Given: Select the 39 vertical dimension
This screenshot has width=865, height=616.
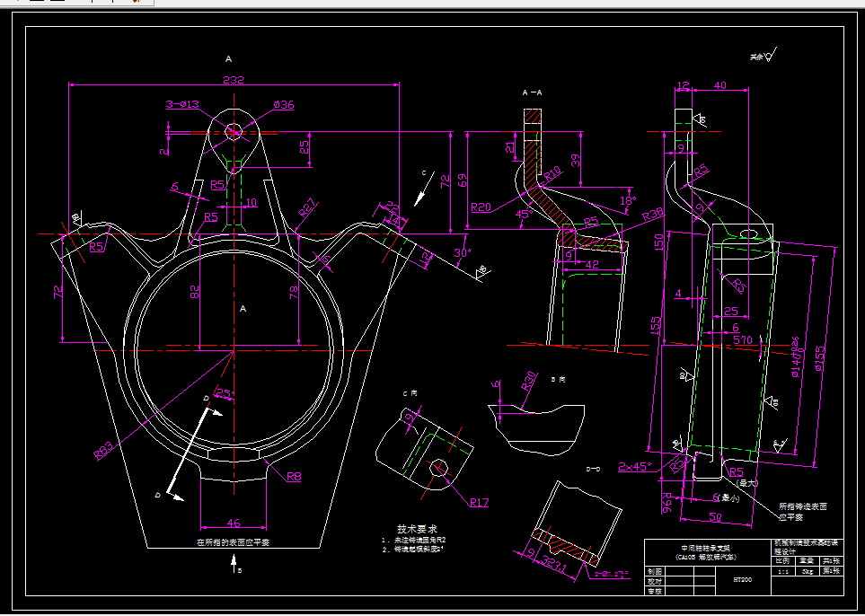Looking at the screenshot, I should coord(575,161).
